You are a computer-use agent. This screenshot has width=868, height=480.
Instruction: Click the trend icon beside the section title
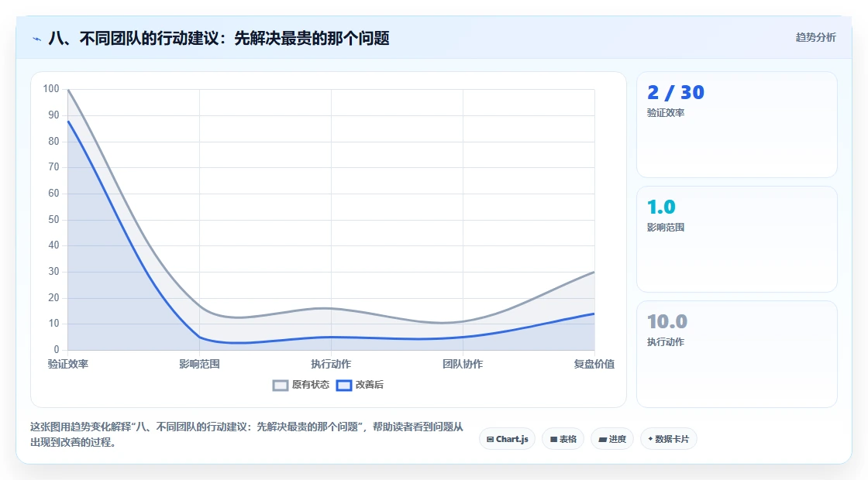click(x=37, y=39)
